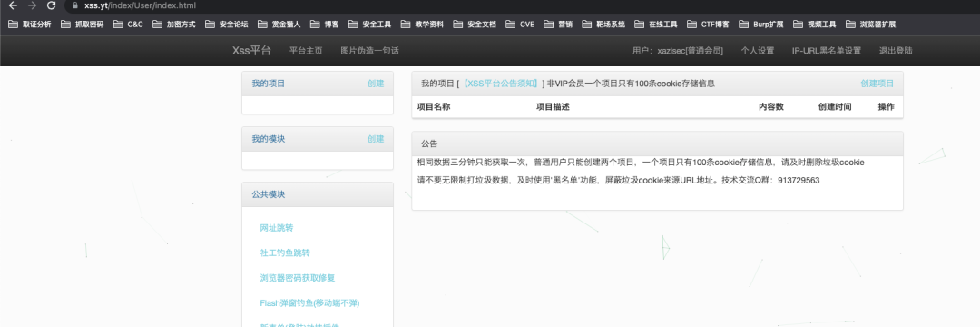Image resolution: width=980 pixels, height=327 pixels.
Task: Open the Burp扩展 bookmark folder
Action: 760,25
